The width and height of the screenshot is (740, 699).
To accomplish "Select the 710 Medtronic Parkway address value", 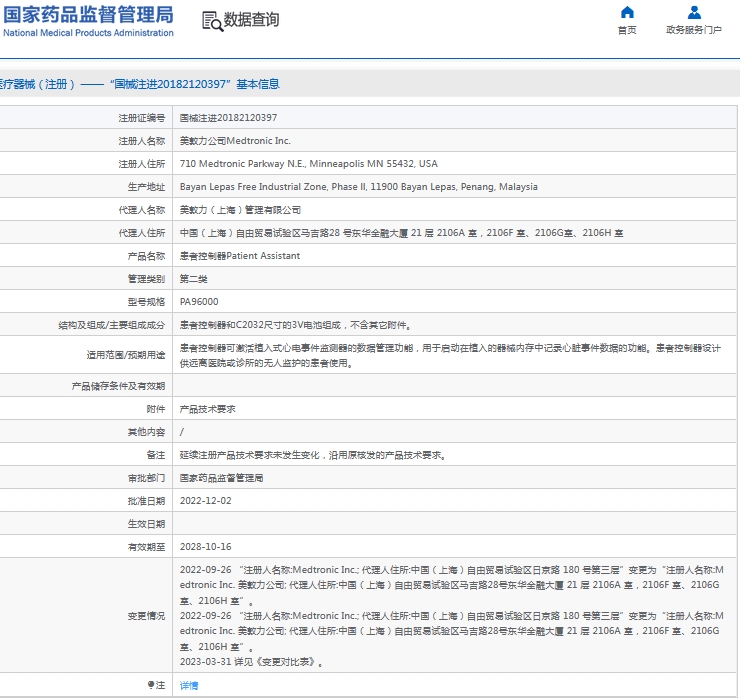I will pos(309,164).
